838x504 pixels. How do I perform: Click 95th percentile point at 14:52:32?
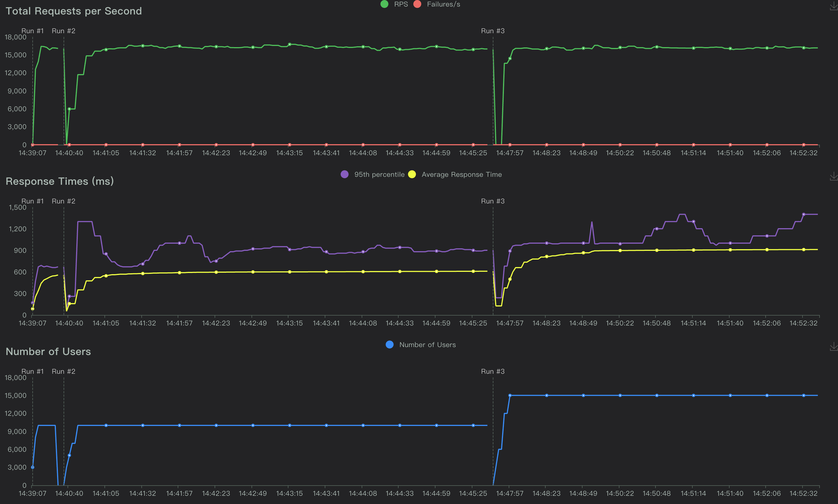click(x=803, y=214)
